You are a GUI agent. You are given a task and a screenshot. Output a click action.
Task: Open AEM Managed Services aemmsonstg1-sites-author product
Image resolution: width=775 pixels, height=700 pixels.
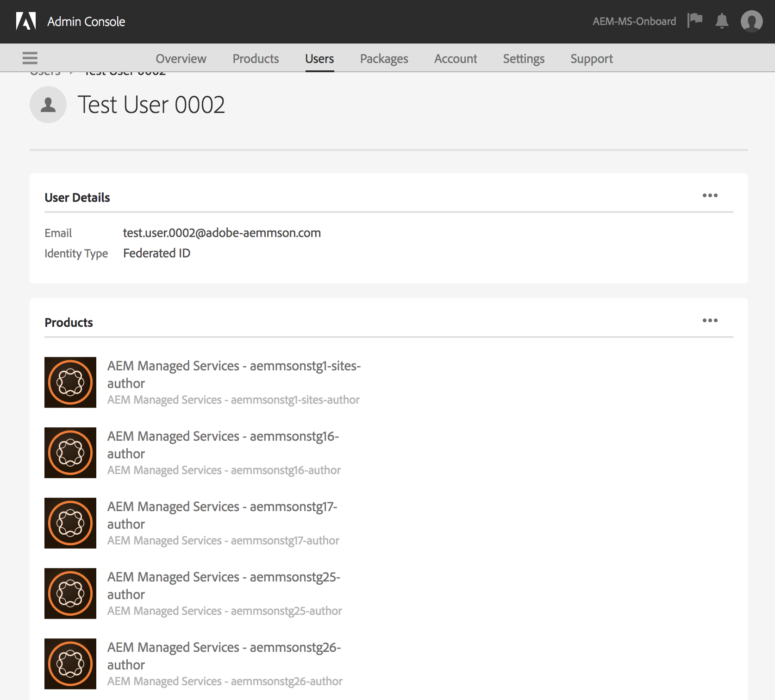click(x=234, y=375)
